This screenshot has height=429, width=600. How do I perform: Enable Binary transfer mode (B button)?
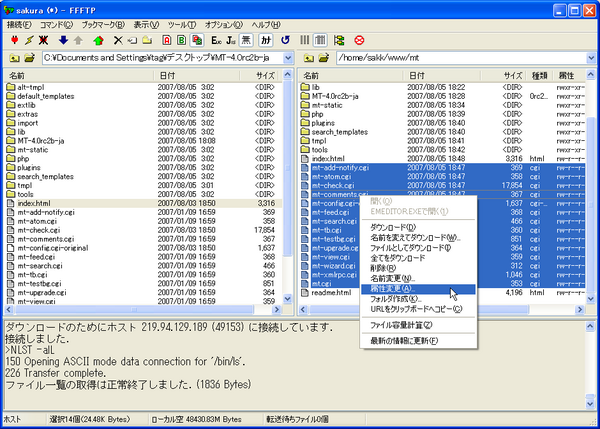pos(182,40)
